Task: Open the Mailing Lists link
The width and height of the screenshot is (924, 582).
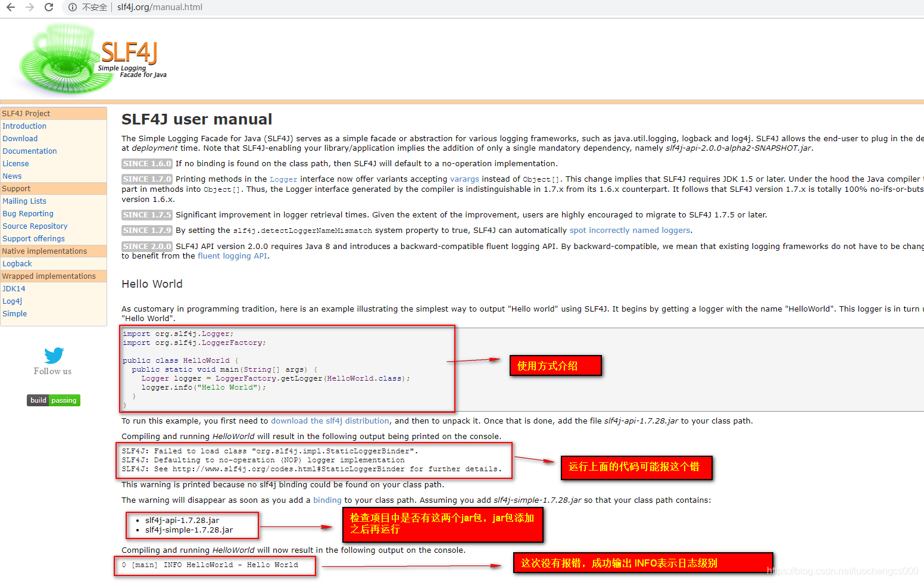Action: coord(24,201)
